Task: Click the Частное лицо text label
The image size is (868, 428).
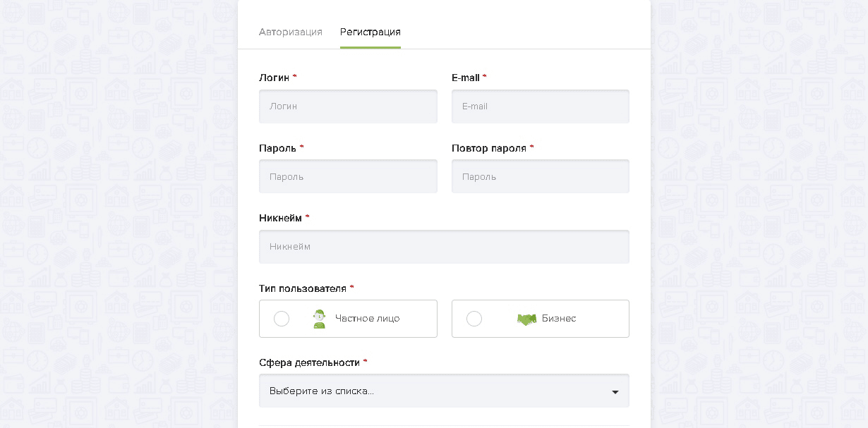Action: (367, 319)
